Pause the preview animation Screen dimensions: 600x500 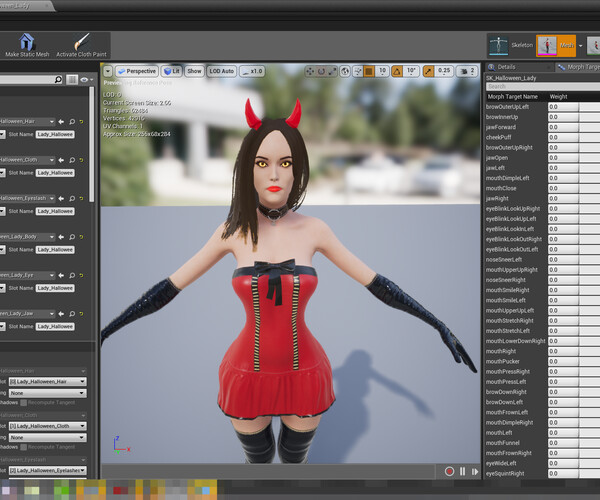coord(463,471)
